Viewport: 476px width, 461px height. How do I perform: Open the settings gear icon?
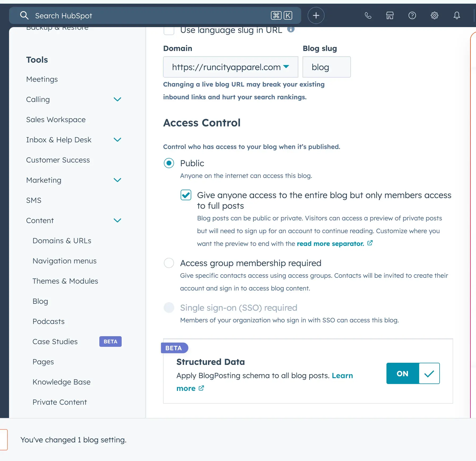point(434,15)
